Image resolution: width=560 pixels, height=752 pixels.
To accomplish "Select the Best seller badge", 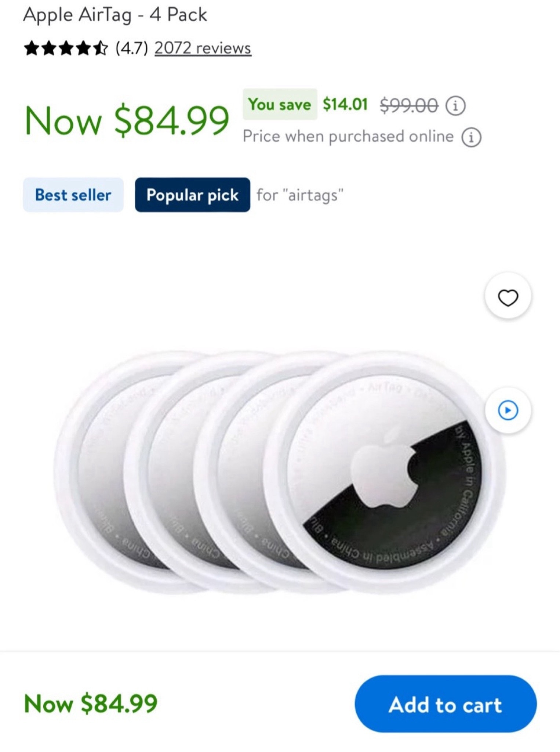I will tap(73, 195).
